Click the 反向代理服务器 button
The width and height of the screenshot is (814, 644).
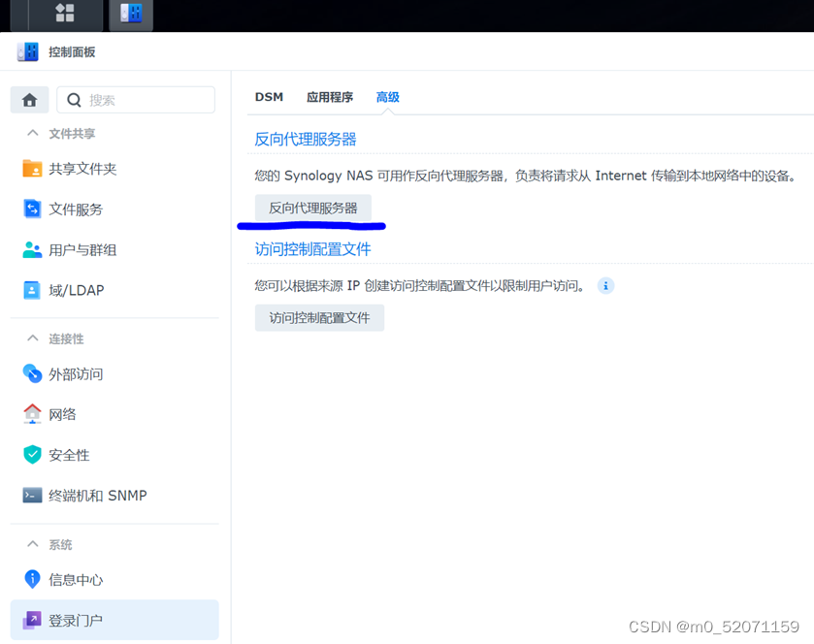tap(313, 209)
